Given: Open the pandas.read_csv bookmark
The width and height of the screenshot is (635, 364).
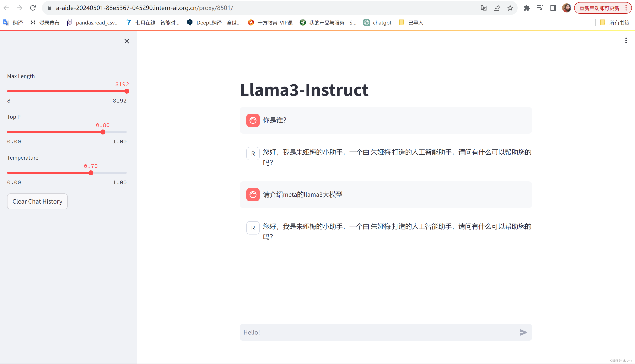Looking at the screenshot, I should pos(93,23).
